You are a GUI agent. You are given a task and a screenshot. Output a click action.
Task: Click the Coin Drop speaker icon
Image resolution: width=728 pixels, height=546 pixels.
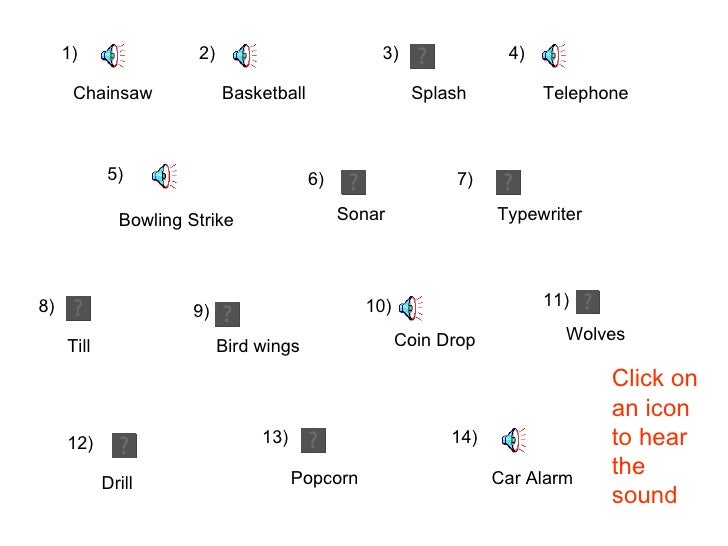coord(411,308)
